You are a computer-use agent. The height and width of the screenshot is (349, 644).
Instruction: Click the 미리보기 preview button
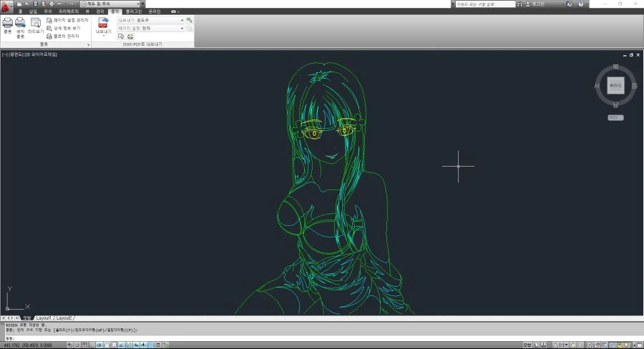click(36, 26)
